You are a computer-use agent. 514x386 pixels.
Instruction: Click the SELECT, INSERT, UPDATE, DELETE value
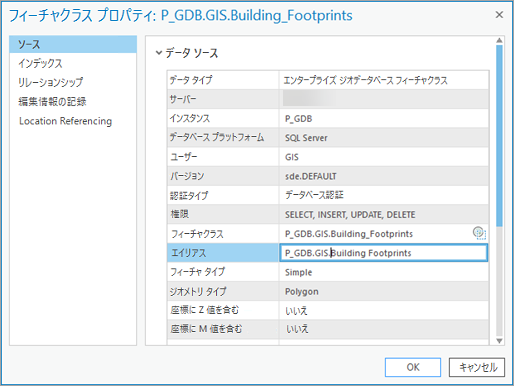pyautogui.click(x=350, y=215)
